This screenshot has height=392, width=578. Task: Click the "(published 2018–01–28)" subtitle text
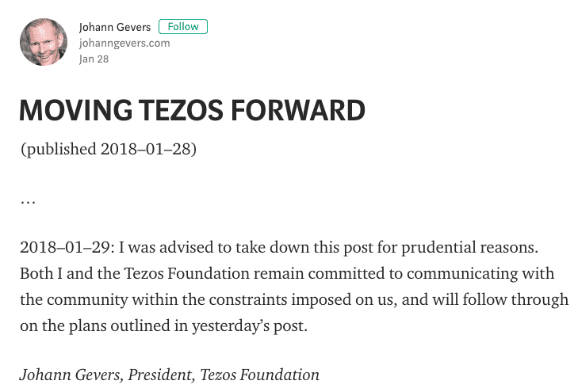[108, 150]
